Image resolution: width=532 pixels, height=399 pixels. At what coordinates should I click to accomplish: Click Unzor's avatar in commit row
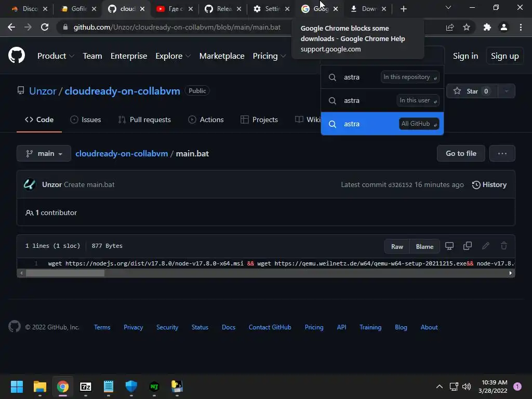coord(30,184)
